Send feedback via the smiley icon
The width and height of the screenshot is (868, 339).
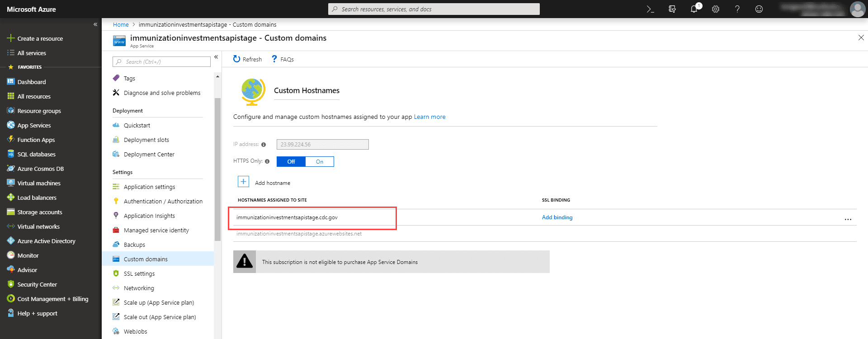759,9
